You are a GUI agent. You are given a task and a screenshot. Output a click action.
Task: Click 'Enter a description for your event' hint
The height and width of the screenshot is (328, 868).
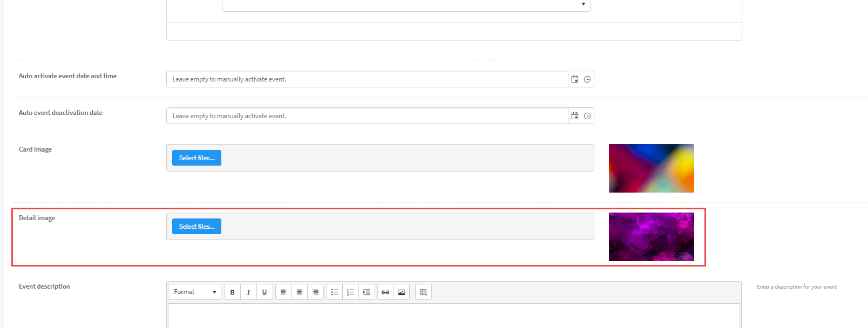(x=797, y=287)
